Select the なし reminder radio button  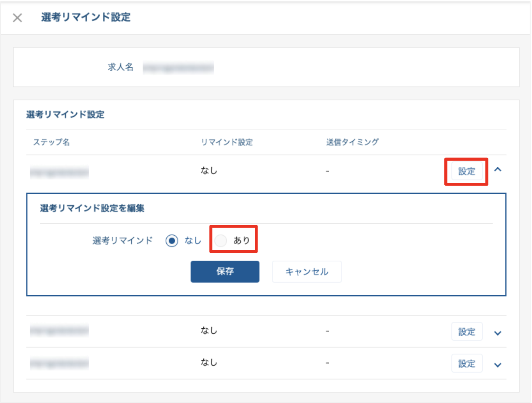[x=173, y=240]
